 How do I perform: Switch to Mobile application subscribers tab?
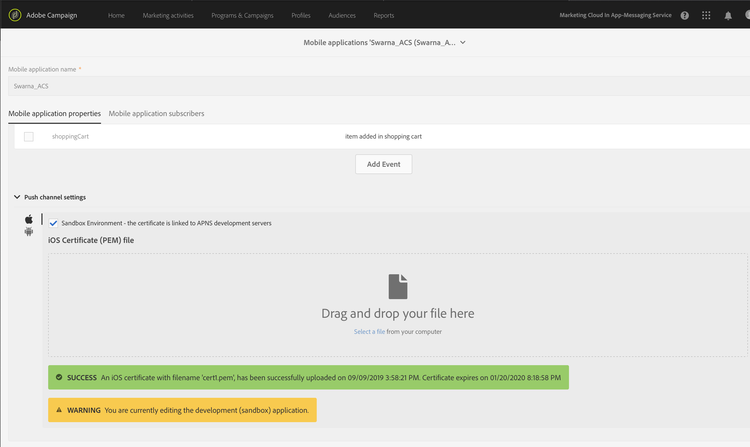pyautogui.click(x=156, y=114)
